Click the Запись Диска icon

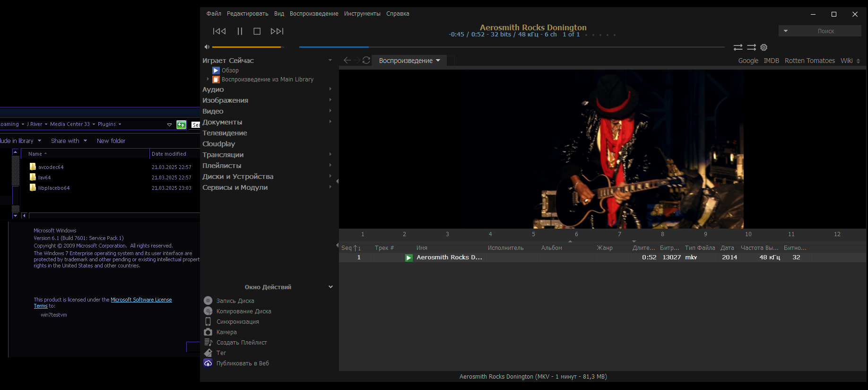(x=208, y=301)
